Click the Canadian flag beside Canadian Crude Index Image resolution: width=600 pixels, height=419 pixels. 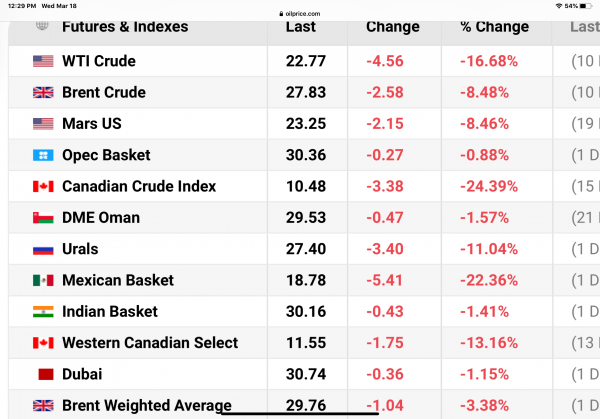43,186
